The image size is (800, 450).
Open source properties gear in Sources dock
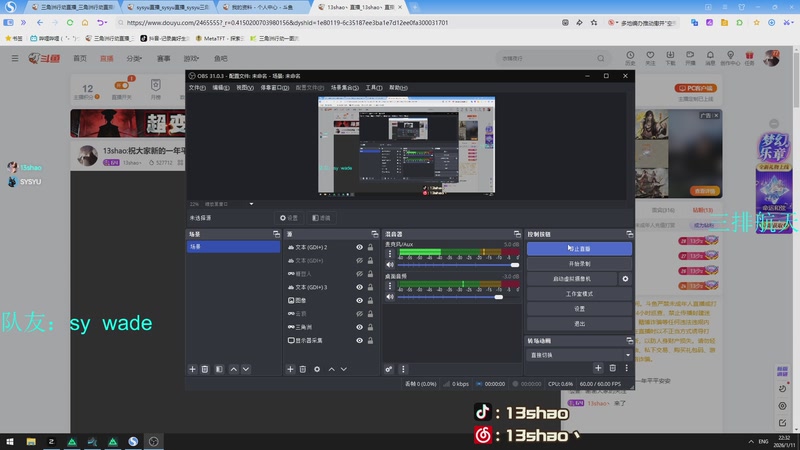tap(317, 369)
